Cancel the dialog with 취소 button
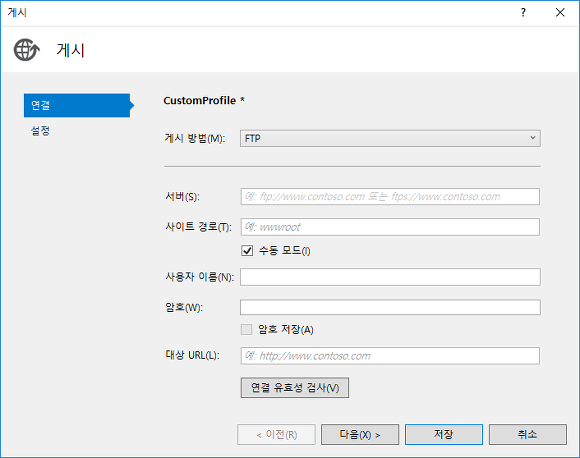Screen dimensions: 580x458 click(528, 434)
